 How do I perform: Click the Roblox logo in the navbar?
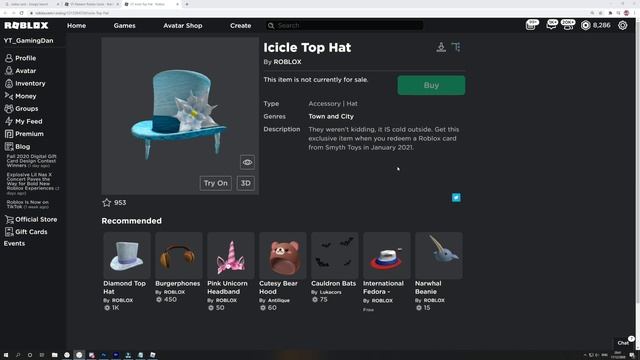pyautogui.click(x=26, y=25)
